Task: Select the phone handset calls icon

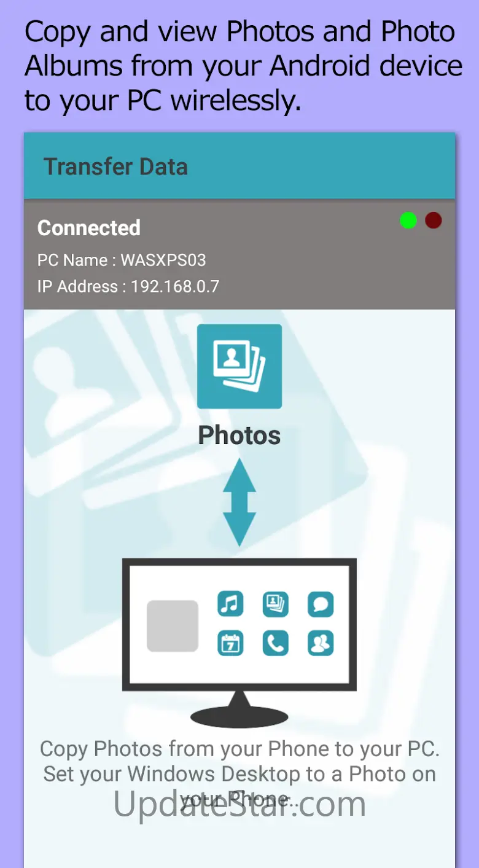Action: tap(276, 643)
